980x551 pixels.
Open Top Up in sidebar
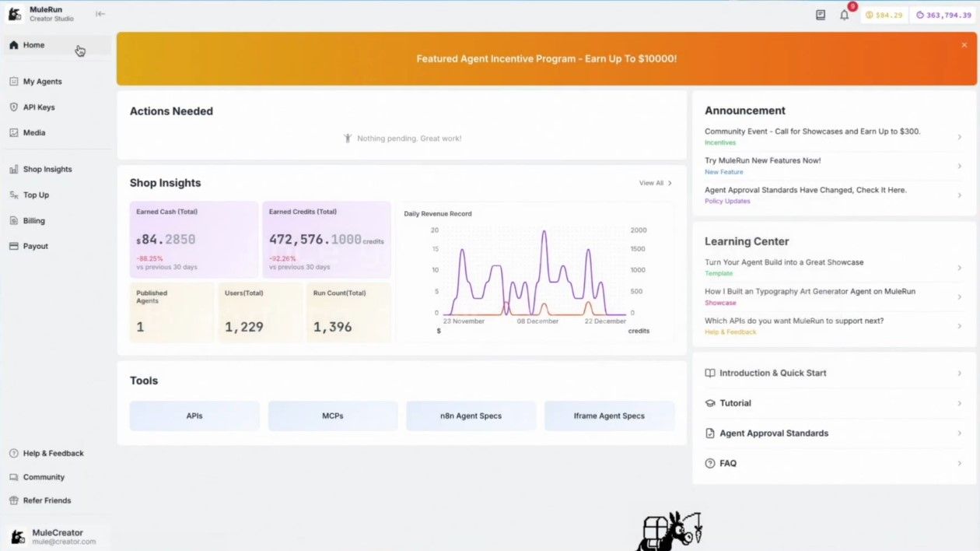pyautogui.click(x=56, y=195)
